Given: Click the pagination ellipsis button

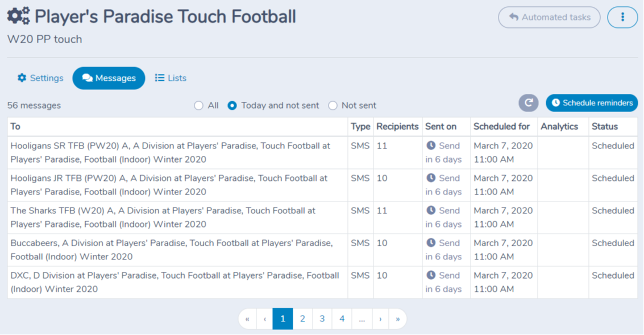Looking at the screenshot, I should point(362,319).
